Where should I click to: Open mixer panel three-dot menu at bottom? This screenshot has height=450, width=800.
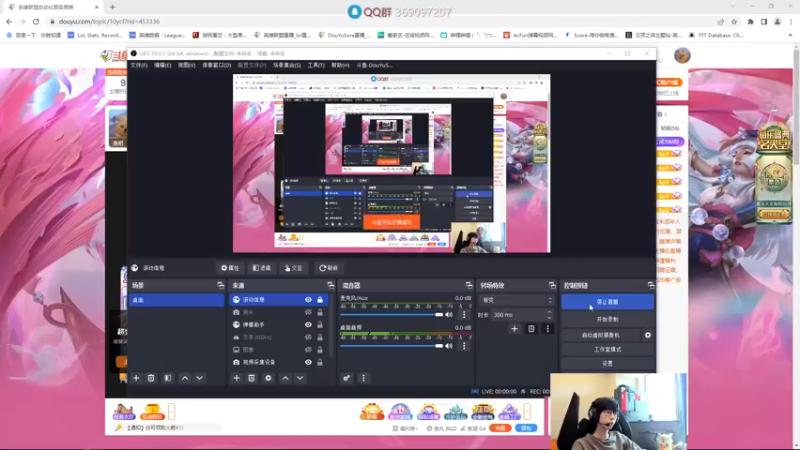pos(363,378)
